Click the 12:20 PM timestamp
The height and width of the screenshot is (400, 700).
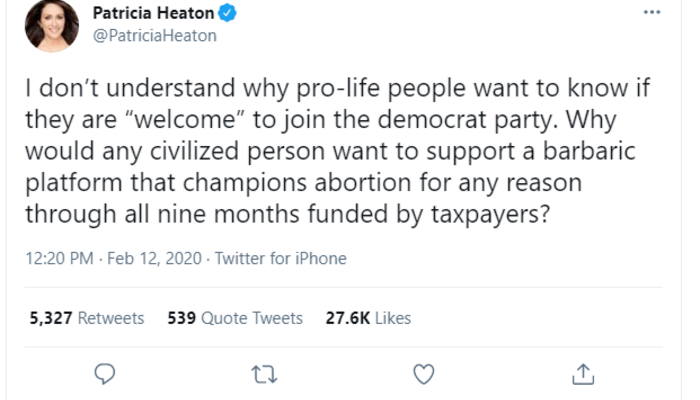pos(58,258)
